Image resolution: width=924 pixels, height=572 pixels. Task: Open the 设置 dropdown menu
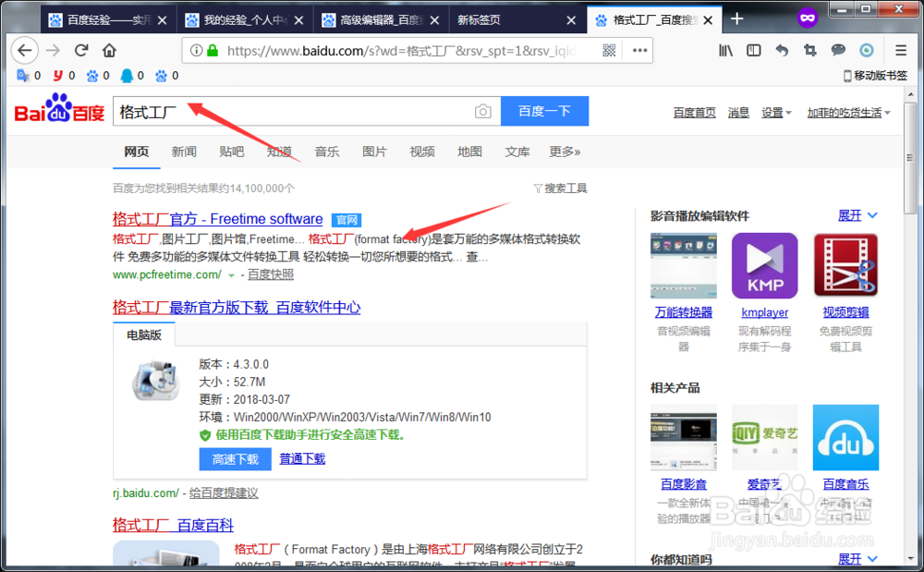click(x=776, y=113)
